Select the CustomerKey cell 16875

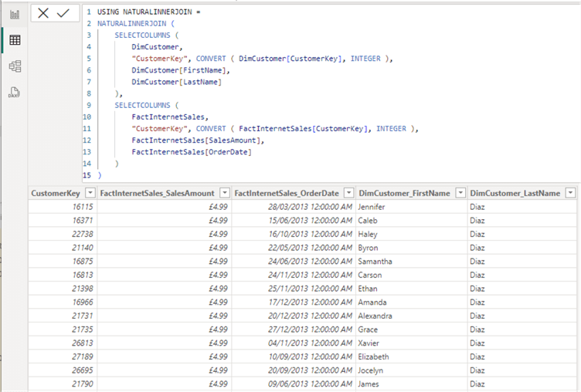coord(63,262)
